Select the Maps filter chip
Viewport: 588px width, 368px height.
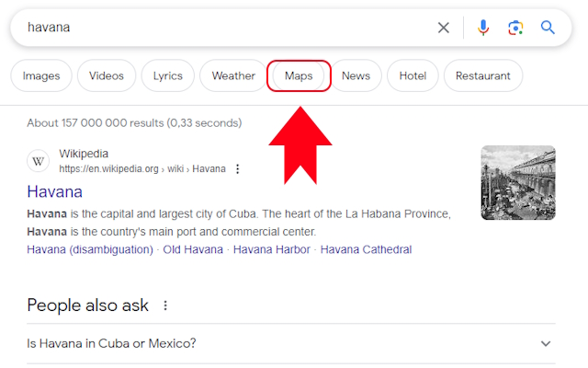coord(299,75)
